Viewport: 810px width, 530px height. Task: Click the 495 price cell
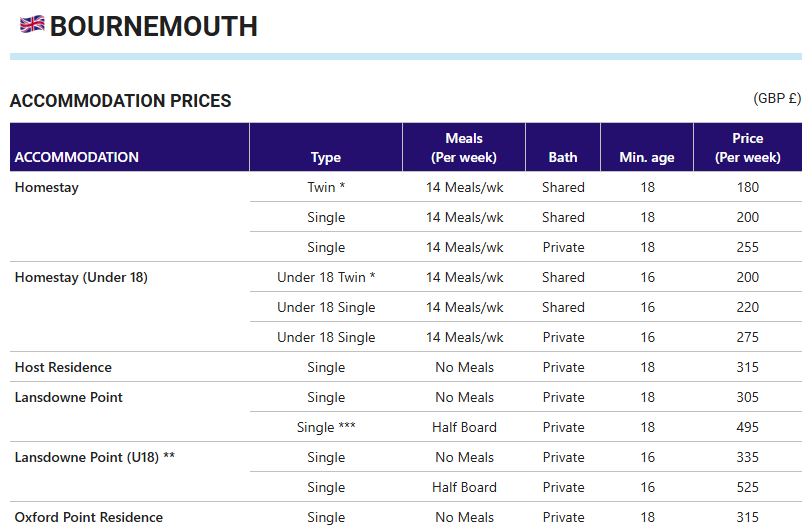point(747,427)
